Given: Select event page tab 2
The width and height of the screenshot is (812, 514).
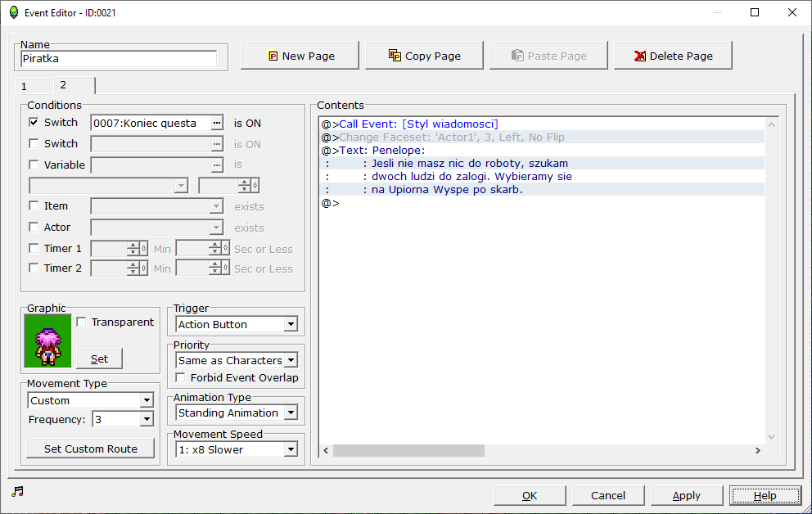Looking at the screenshot, I should 74,85.
